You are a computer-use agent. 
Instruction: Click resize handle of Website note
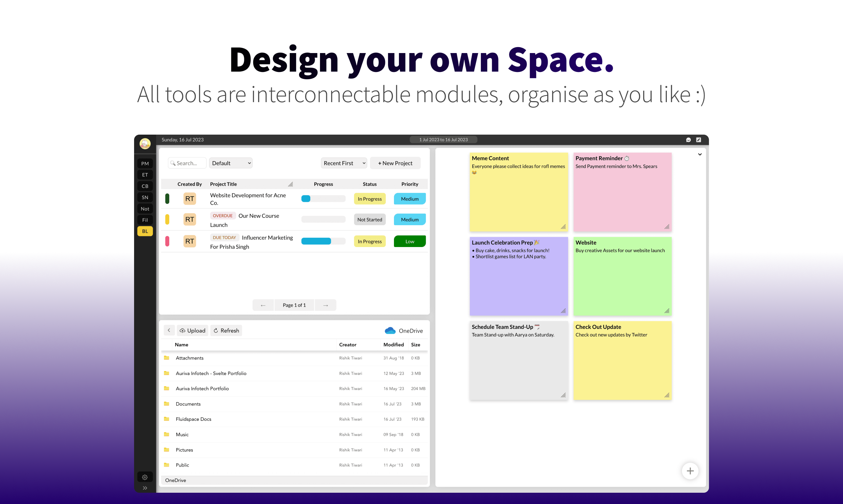(x=667, y=311)
